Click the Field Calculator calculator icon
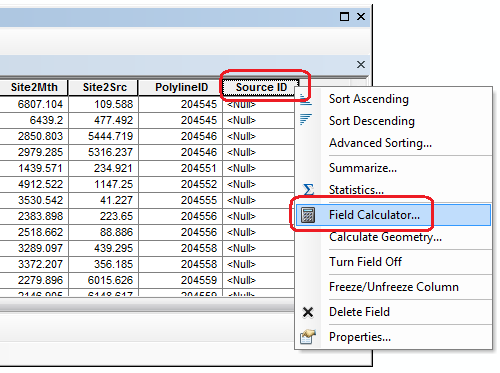Viewport: 500px width, 373px height. pos(308,215)
